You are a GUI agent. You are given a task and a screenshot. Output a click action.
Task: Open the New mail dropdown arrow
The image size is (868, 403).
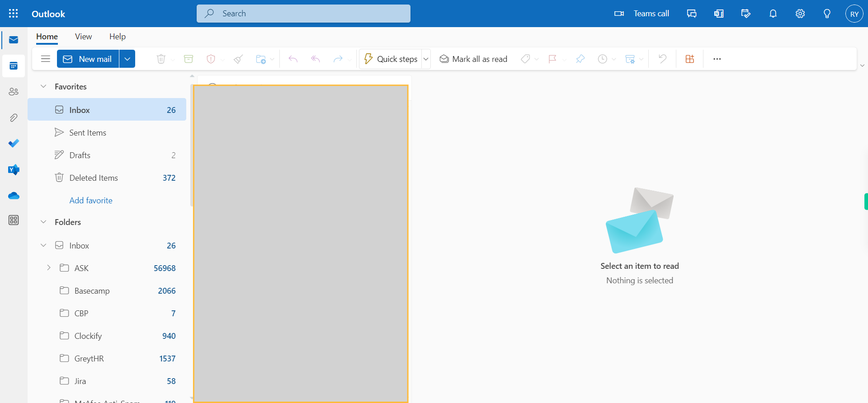(x=127, y=59)
